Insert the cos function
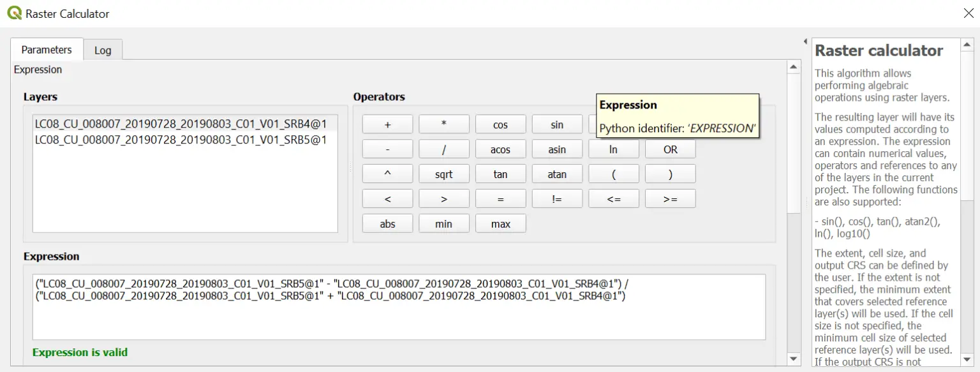The width and height of the screenshot is (980, 372). pos(500,124)
